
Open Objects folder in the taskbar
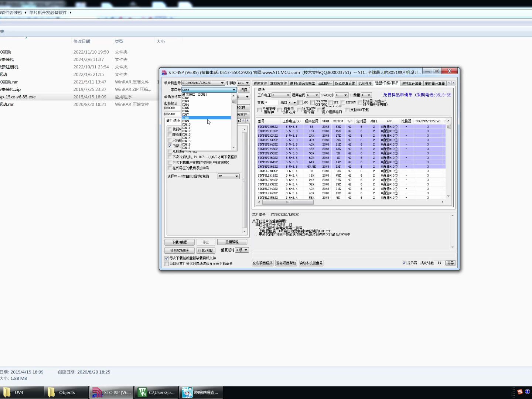(x=66, y=392)
